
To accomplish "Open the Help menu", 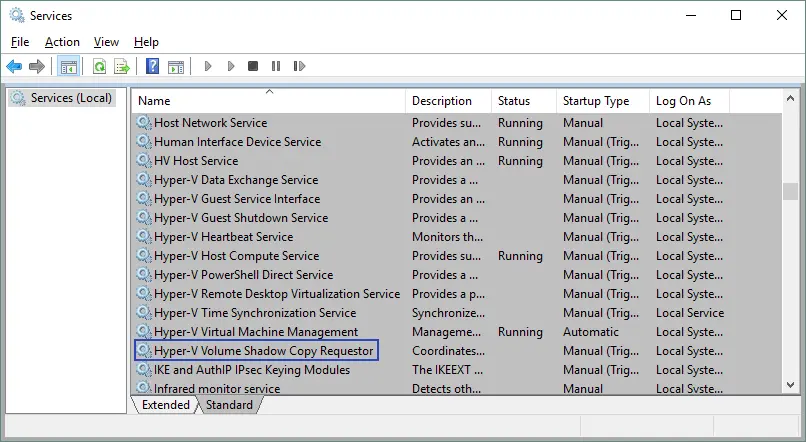I will tap(146, 42).
